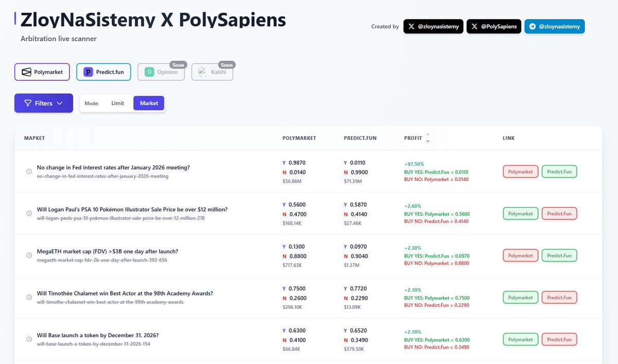Open the @zloynasistemy Telegram link
Viewport: 618px width, 364px height.
(x=555, y=26)
